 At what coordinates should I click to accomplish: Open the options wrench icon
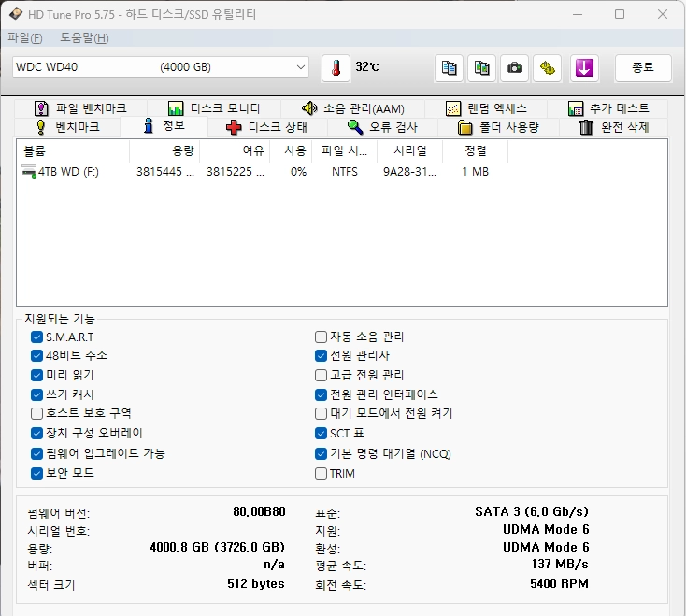coord(548,68)
